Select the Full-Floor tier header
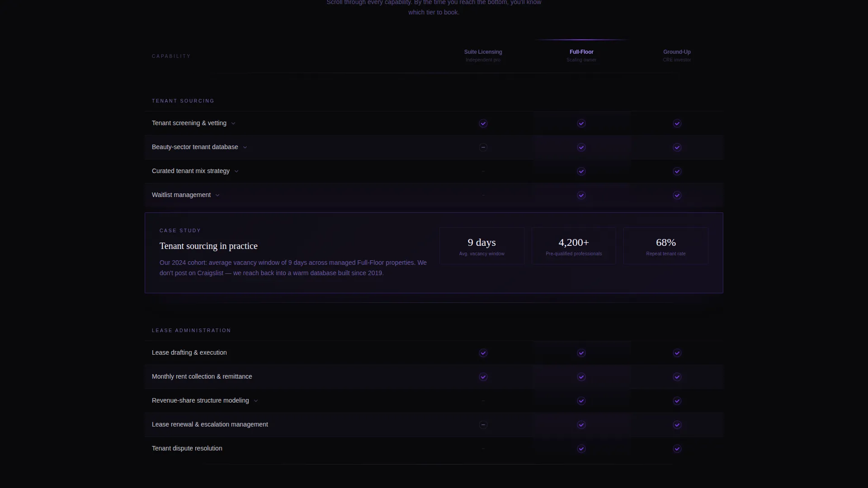This screenshot has height=488, width=868. coord(581,56)
